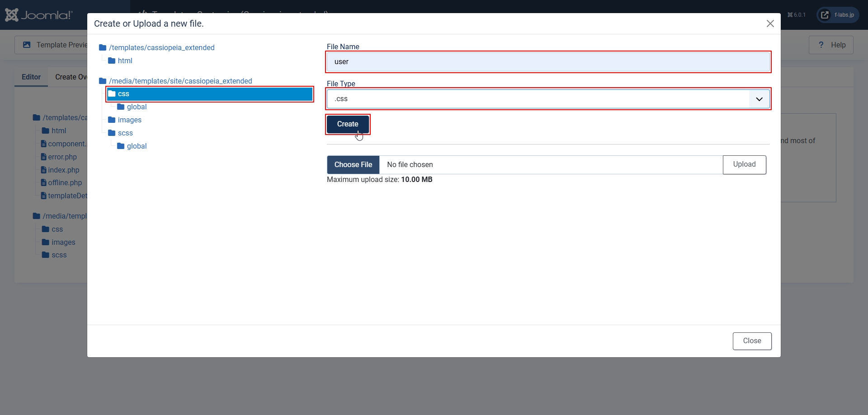868x415 pixels.
Task: Click the index.php file icon in background tree
Action: 44,170
